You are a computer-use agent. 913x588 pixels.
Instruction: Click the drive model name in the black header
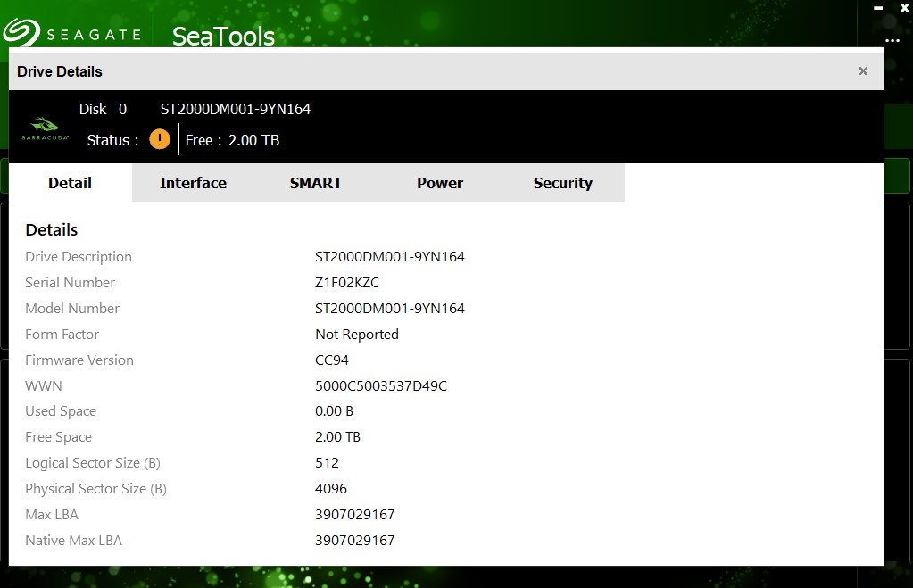click(236, 109)
